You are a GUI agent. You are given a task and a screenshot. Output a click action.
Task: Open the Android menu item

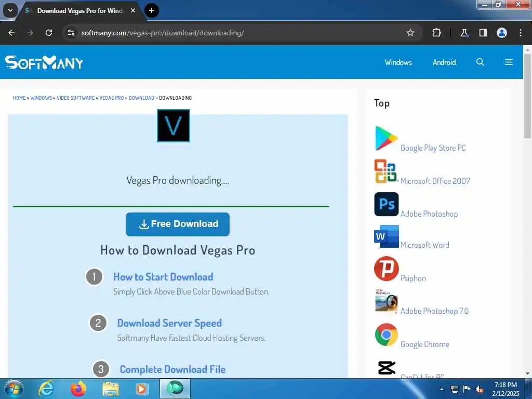click(x=444, y=62)
